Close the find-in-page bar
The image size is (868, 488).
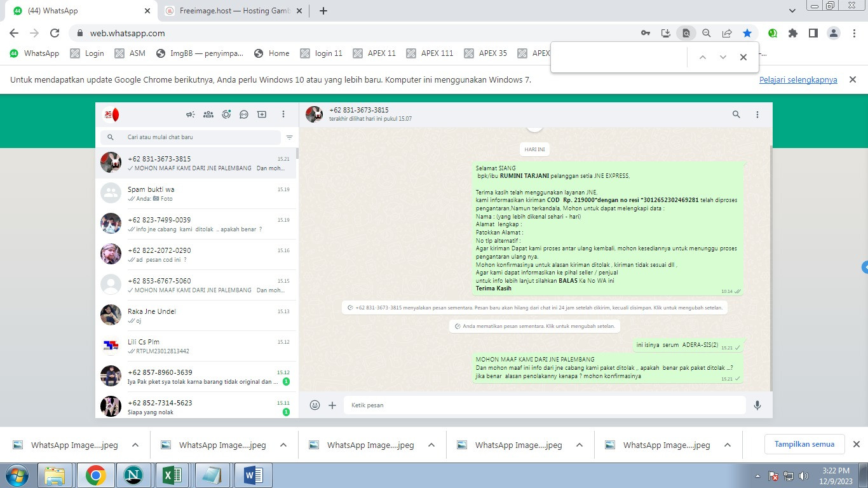tap(743, 57)
